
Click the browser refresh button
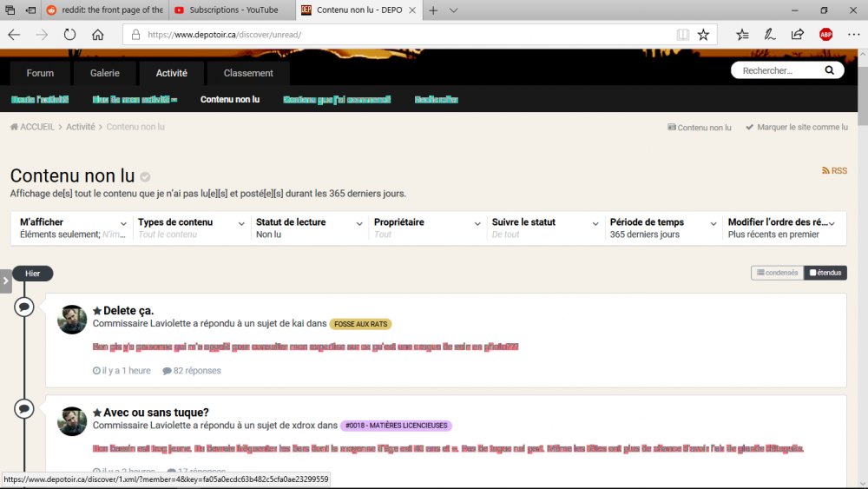[x=69, y=35]
